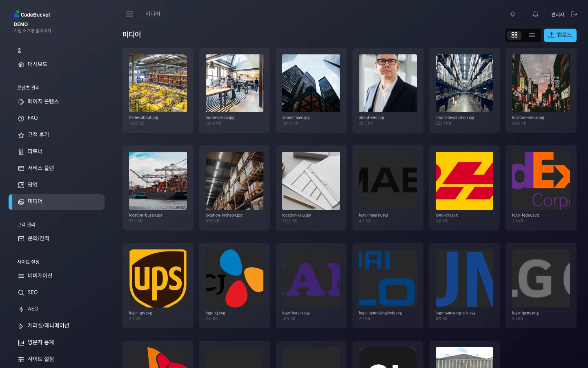Go to 페이지 콘텐츠 in the sidebar
This screenshot has height=368, width=588.
click(43, 101)
